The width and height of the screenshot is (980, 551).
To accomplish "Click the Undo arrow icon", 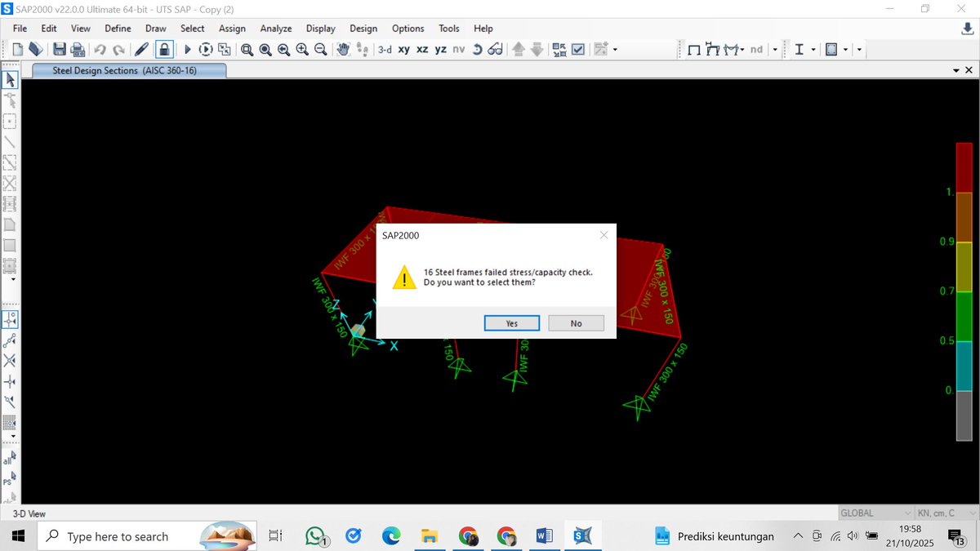I will coord(100,50).
